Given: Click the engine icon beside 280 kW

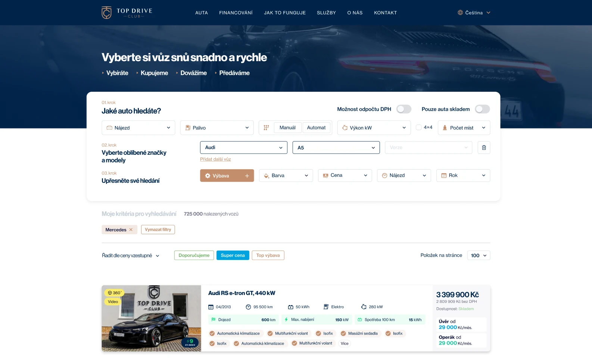Looking at the screenshot, I should [364, 307].
